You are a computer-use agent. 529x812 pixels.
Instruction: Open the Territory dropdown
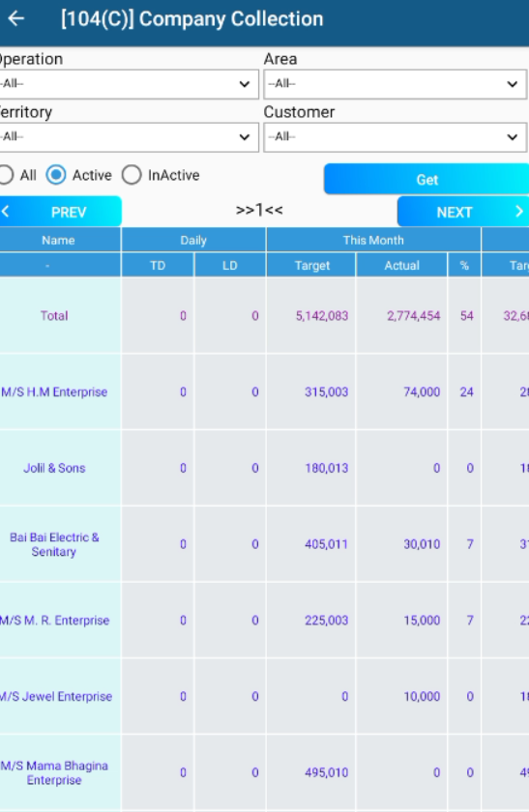129,137
